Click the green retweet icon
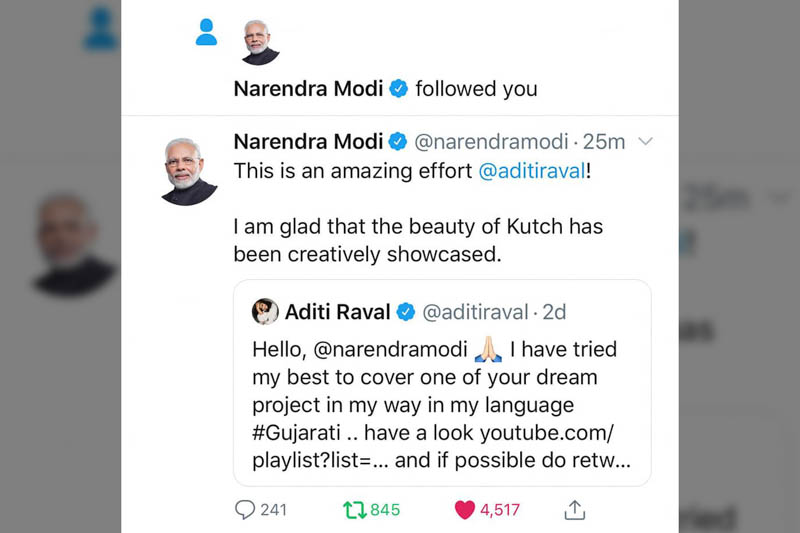This screenshot has width=800, height=533. pos(354,510)
